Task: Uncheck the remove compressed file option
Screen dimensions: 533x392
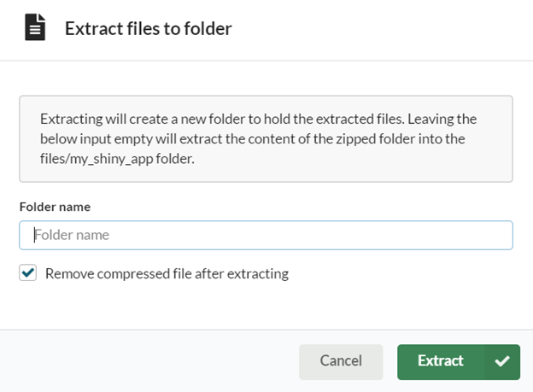Action: pos(28,273)
